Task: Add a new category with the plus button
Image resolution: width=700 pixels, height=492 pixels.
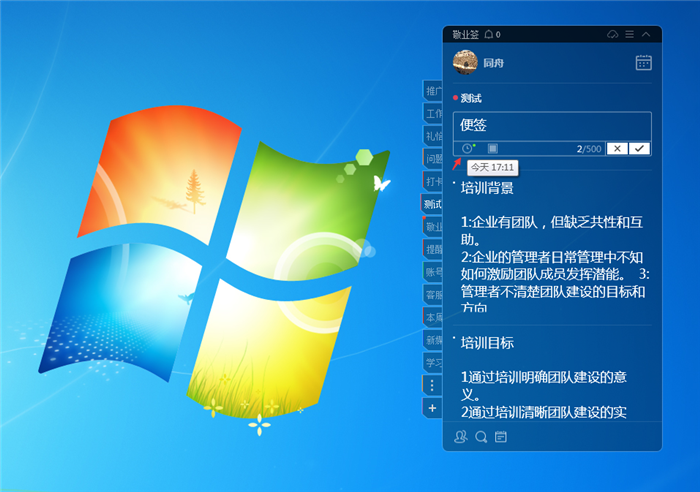Action: (432, 408)
